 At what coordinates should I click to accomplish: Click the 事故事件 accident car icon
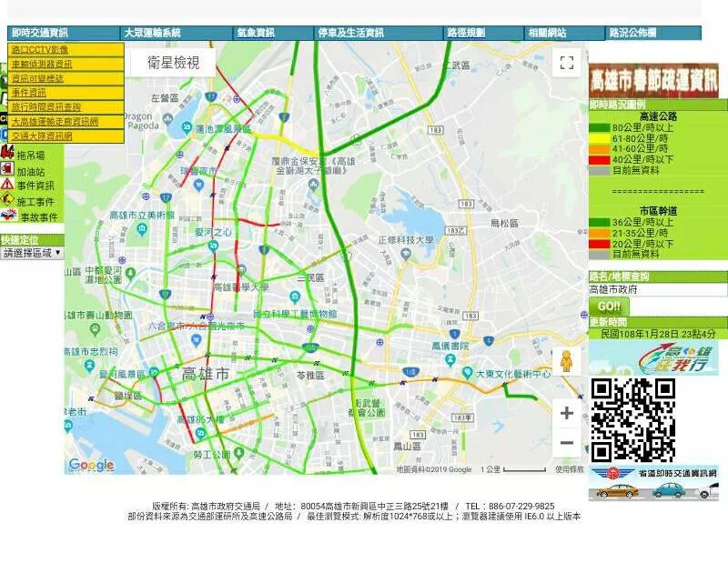(9, 215)
